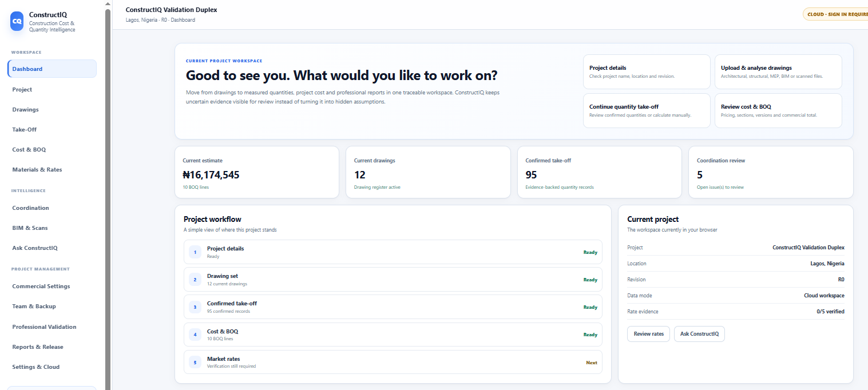This screenshot has width=868, height=390.
Task: Open the Review cost & BOQ card
Action: [x=778, y=110]
